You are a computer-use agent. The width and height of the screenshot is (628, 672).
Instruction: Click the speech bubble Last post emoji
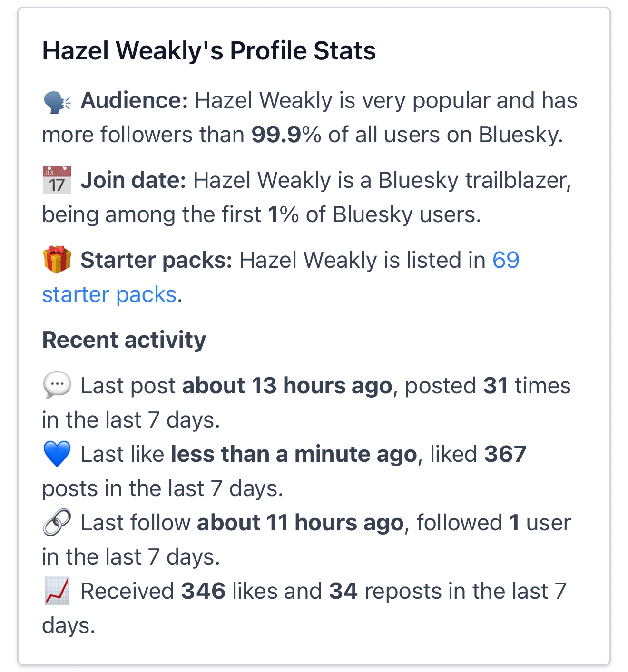coord(57,385)
